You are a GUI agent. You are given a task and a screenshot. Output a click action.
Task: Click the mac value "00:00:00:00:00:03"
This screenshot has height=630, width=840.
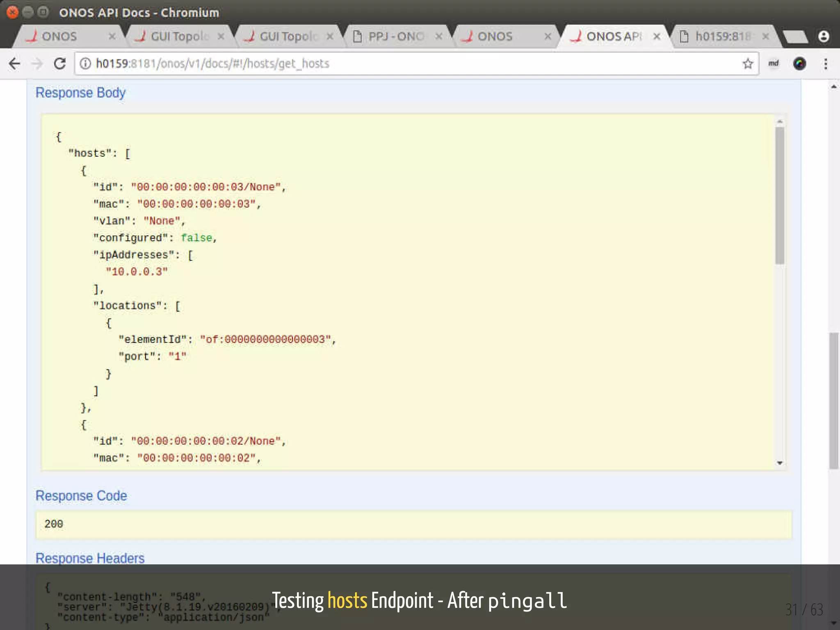[x=196, y=204]
